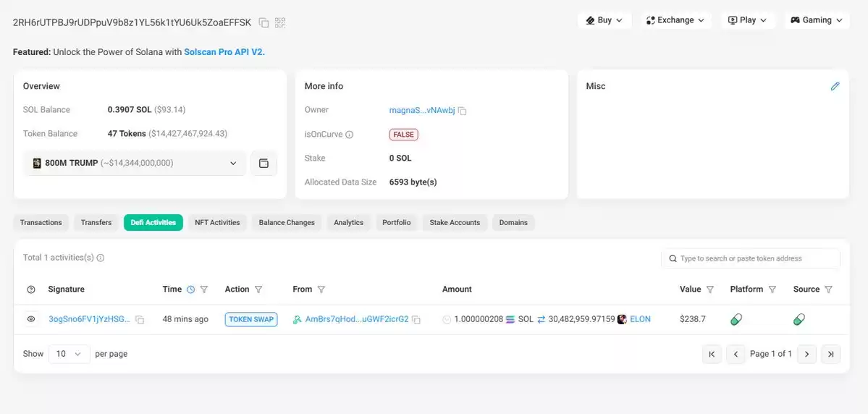Image resolution: width=868 pixels, height=414 pixels.
Task: Go to next page
Action: coord(806,354)
